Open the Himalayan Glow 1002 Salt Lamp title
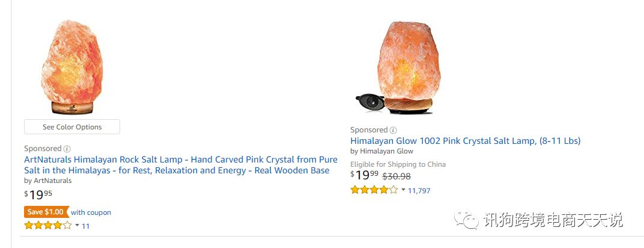 point(465,141)
